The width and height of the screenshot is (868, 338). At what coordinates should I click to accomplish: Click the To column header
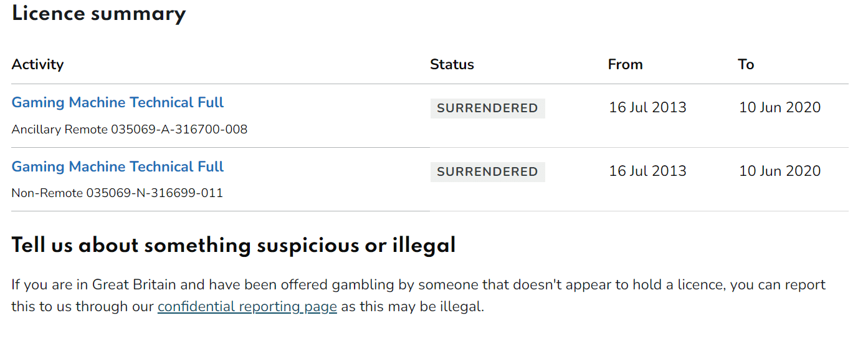[746, 64]
